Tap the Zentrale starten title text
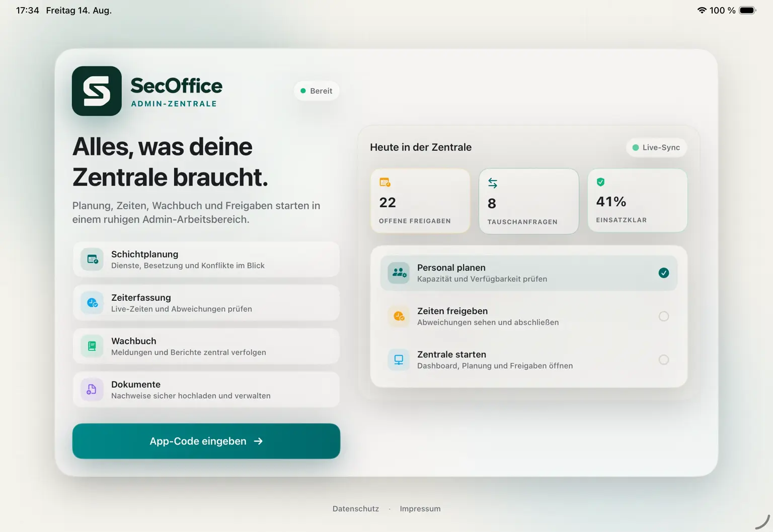This screenshot has width=773, height=532. (x=452, y=354)
